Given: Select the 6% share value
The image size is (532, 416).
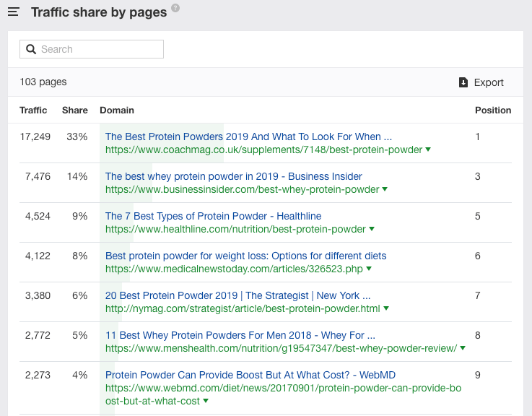Looking at the screenshot, I should (x=79, y=295).
